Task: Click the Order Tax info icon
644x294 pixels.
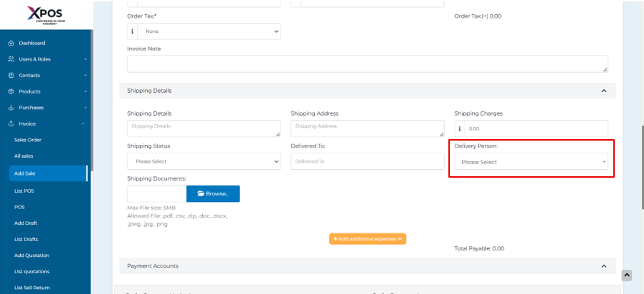Action: click(x=132, y=31)
